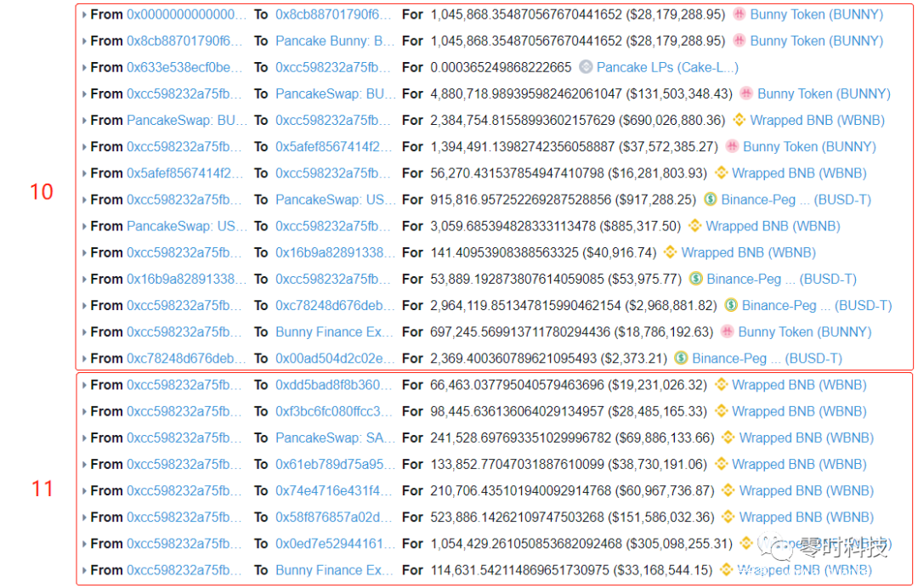Image resolution: width=918 pixels, height=588 pixels.
Task: Open recipient address 0x00ad504d2c02e
Action: (335, 358)
